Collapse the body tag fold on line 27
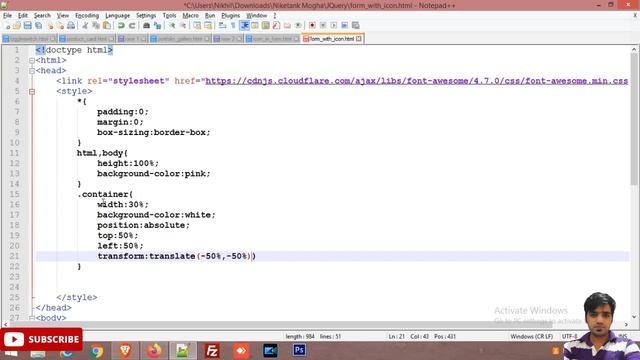Screen dimensions: 640x360 point(32,318)
